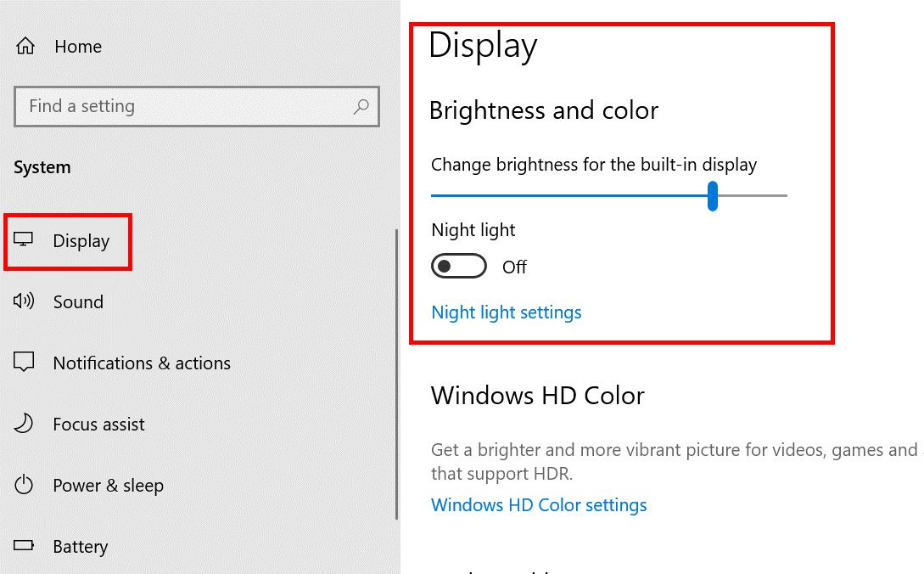Turn on the Night light toggle
The height and width of the screenshot is (574, 924).
[x=458, y=266]
